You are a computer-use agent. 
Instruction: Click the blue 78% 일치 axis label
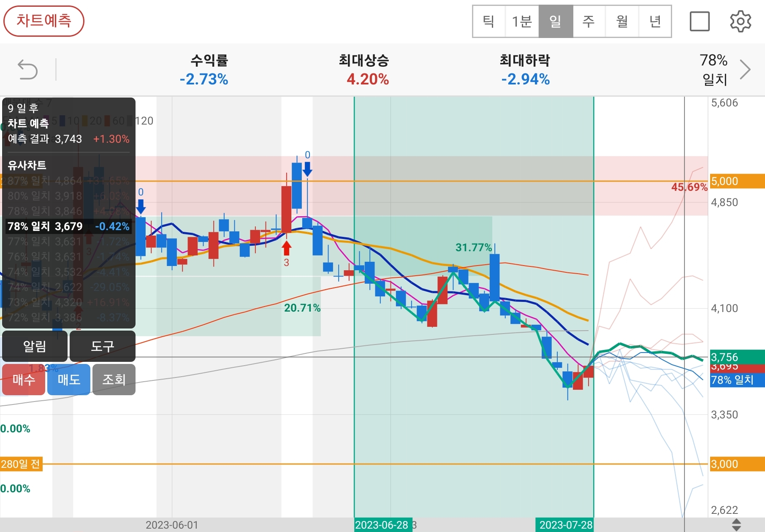pos(737,380)
